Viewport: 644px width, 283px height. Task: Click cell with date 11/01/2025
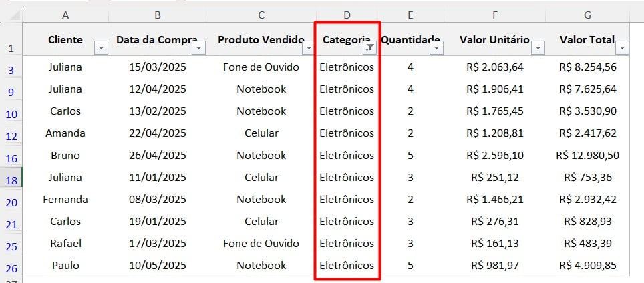point(158,178)
